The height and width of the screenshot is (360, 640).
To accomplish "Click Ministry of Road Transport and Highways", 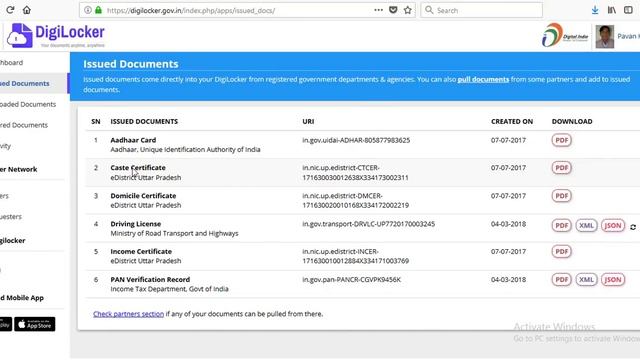I will point(174,233).
